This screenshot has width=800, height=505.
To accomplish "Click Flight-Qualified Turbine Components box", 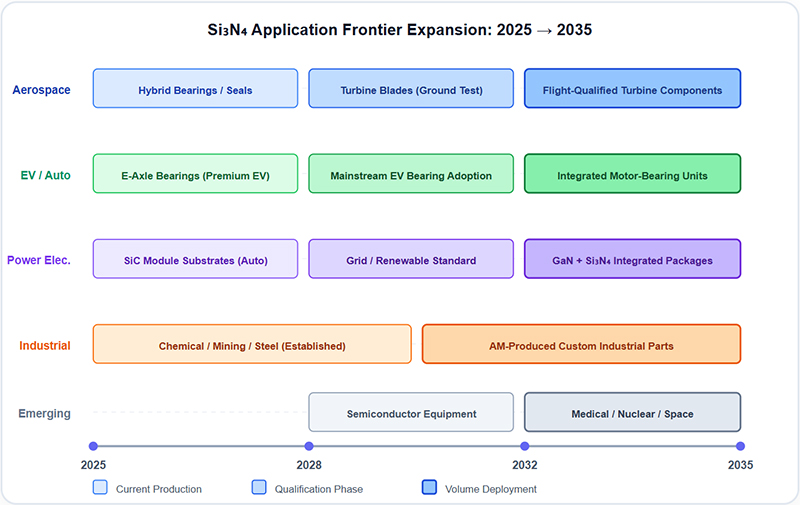I will pos(633,88).
